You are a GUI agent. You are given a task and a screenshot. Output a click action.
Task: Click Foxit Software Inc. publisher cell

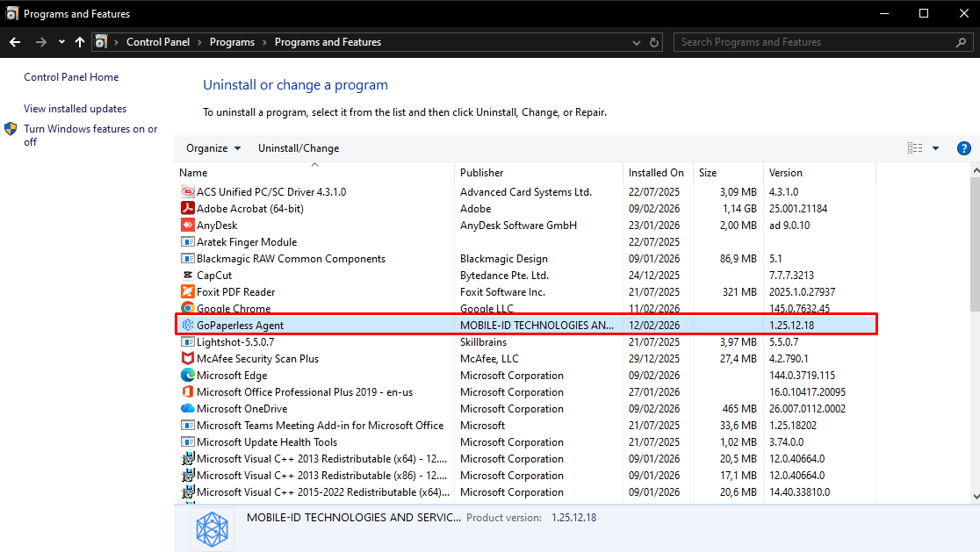(x=502, y=291)
